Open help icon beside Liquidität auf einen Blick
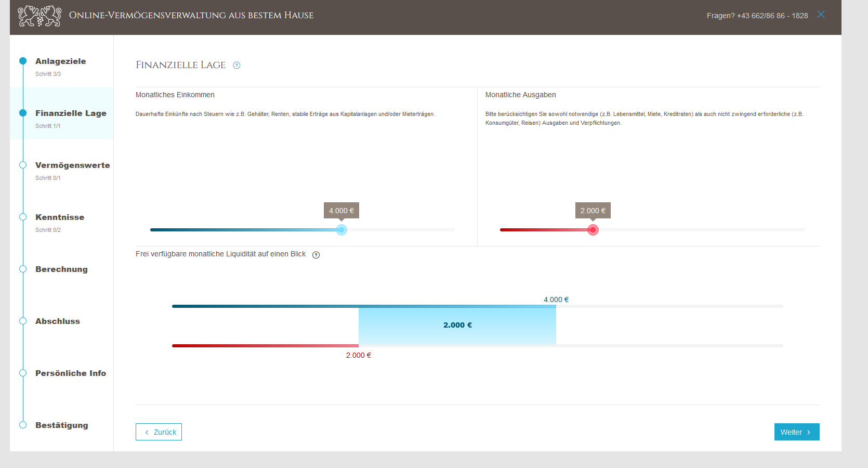This screenshot has width=868, height=468. pyautogui.click(x=316, y=255)
